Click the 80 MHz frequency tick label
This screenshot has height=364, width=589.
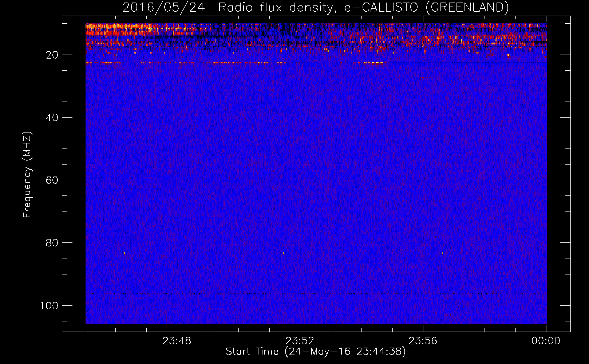coord(52,243)
